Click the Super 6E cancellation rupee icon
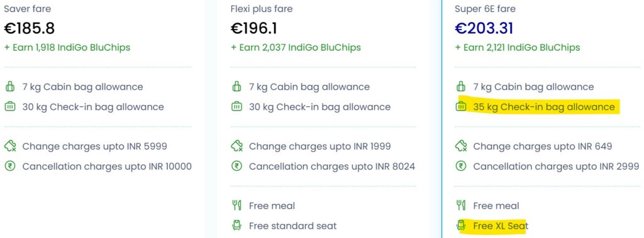This screenshot has width=644, height=238. (x=461, y=166)
